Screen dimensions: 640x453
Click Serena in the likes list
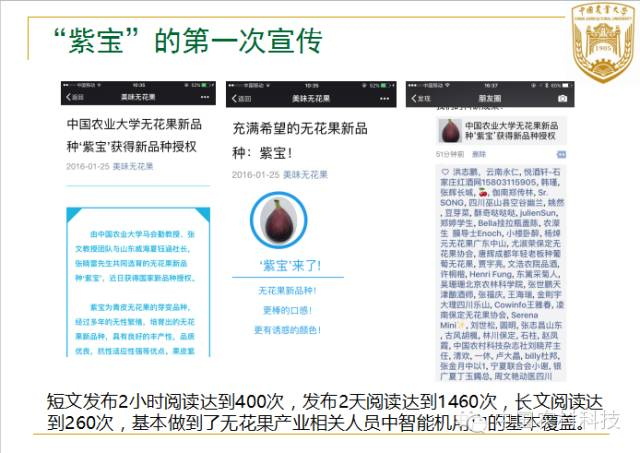point(524,315)
